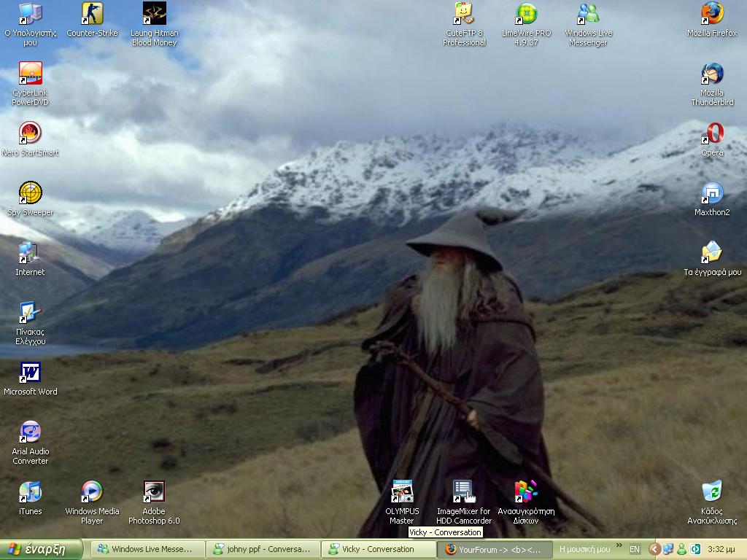747x560 pixels.
Task: Switch to Windows Live Messenger taskbar window
Action: [147, 550]
